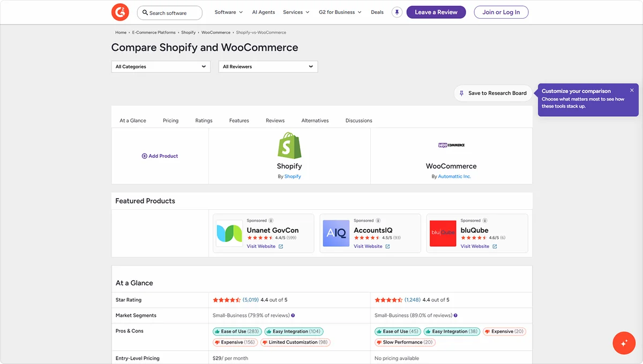643x364 pixels.
Task: Open the Shopify breadcrumb link
Action: point(188,33)
